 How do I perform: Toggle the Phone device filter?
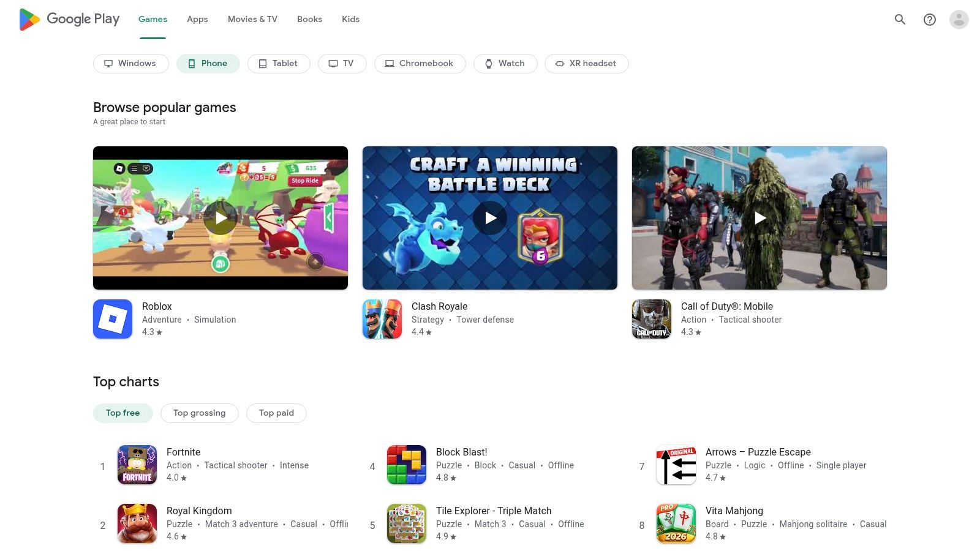208,63
